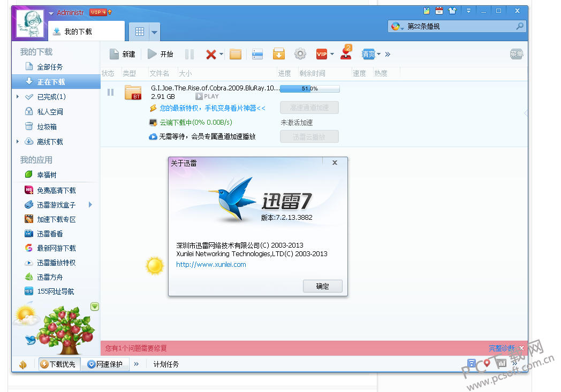Change skin using the shirt icon
561x392 pixels.
point(452,11)
